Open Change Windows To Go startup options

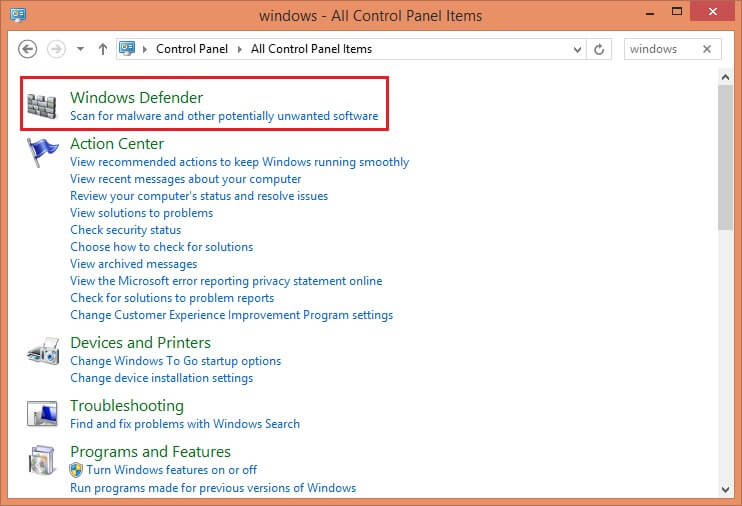pos(176,361)
